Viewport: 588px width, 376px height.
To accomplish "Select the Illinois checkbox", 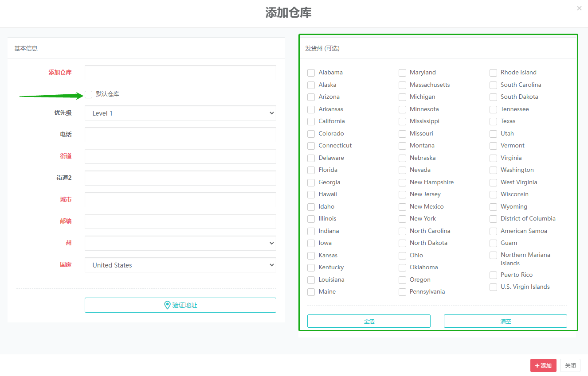I will coord(311,219).
